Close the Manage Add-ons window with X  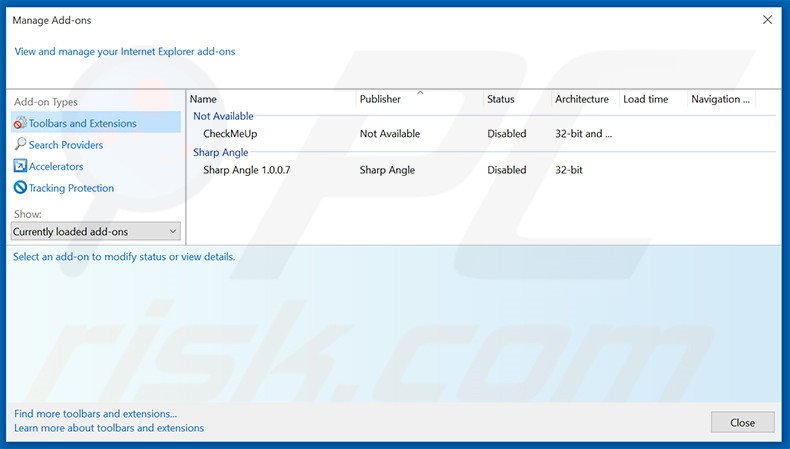(x=767, y=20)
